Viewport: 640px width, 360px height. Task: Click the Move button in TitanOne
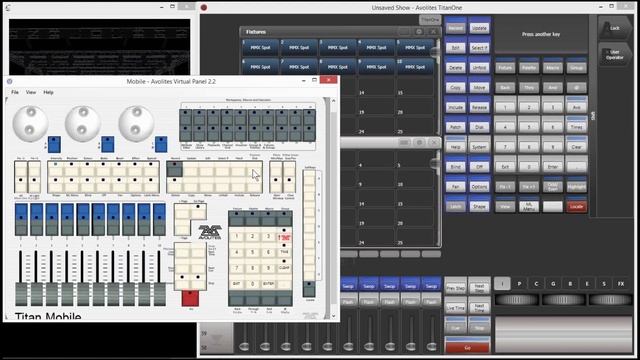[x=479, y=87]
